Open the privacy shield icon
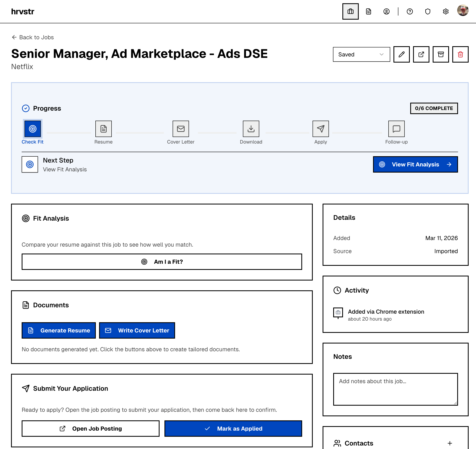 click(428, 11)
